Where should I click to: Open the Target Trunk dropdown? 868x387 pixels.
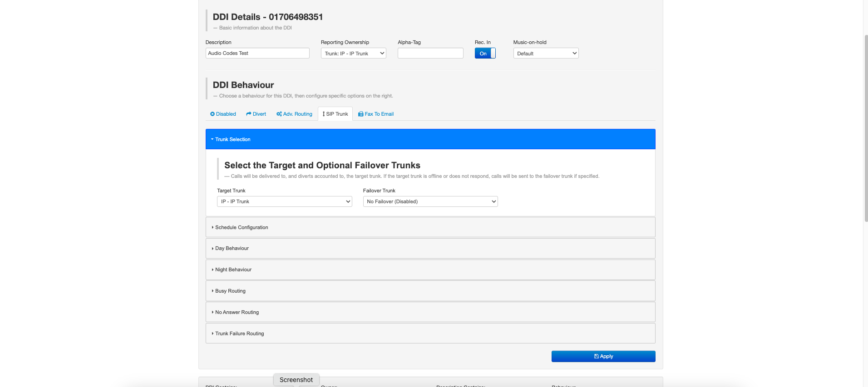click(284, 201)
